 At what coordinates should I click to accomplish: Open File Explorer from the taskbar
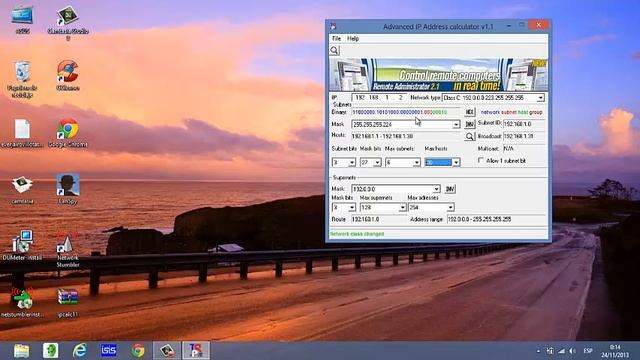pyautogui.click(x=21, y=351)
